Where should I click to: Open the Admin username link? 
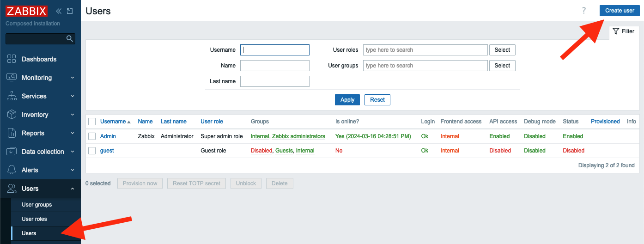pyautogui.click(x=108, y=136)
